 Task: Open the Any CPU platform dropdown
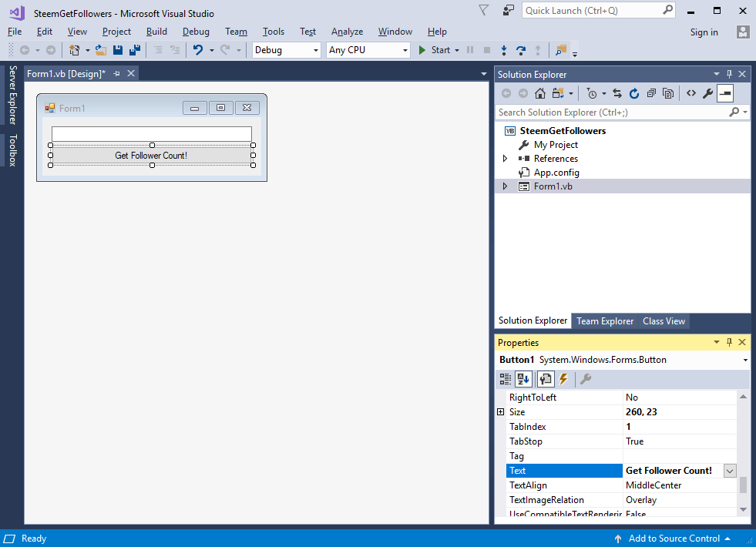point(405,50)
